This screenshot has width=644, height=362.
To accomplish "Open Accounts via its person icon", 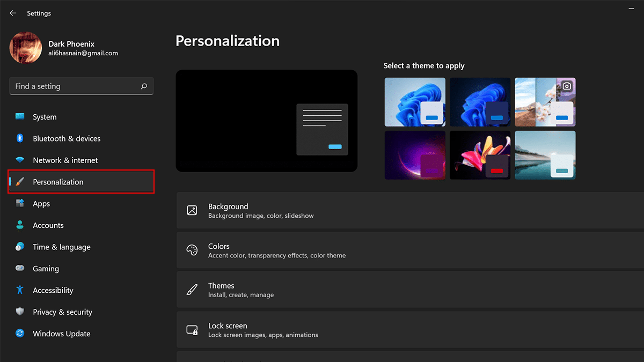I will point(20,225).
